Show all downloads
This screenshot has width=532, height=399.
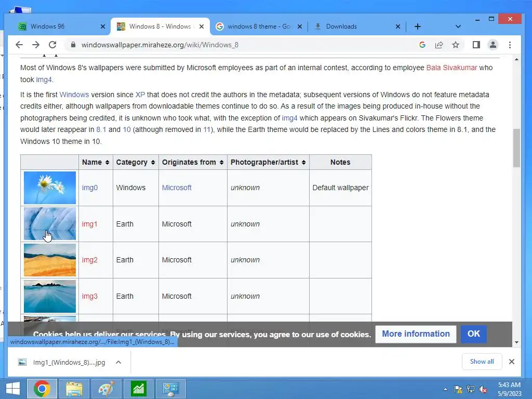482,362
